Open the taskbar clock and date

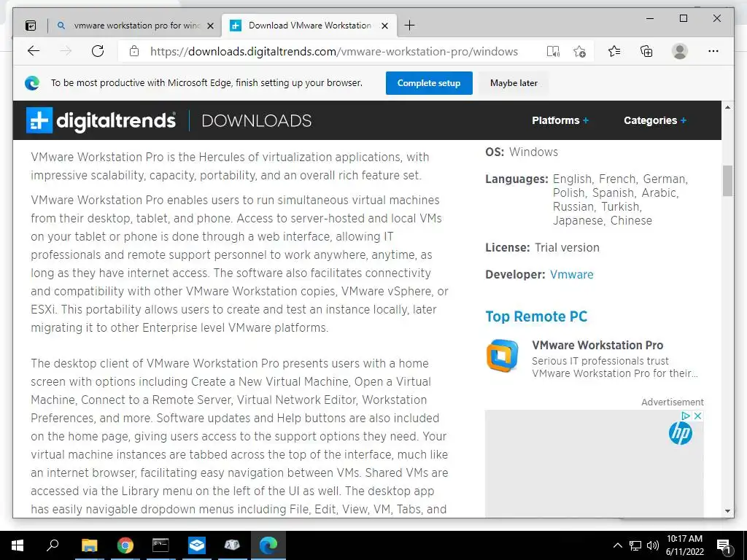pos(684,545)
